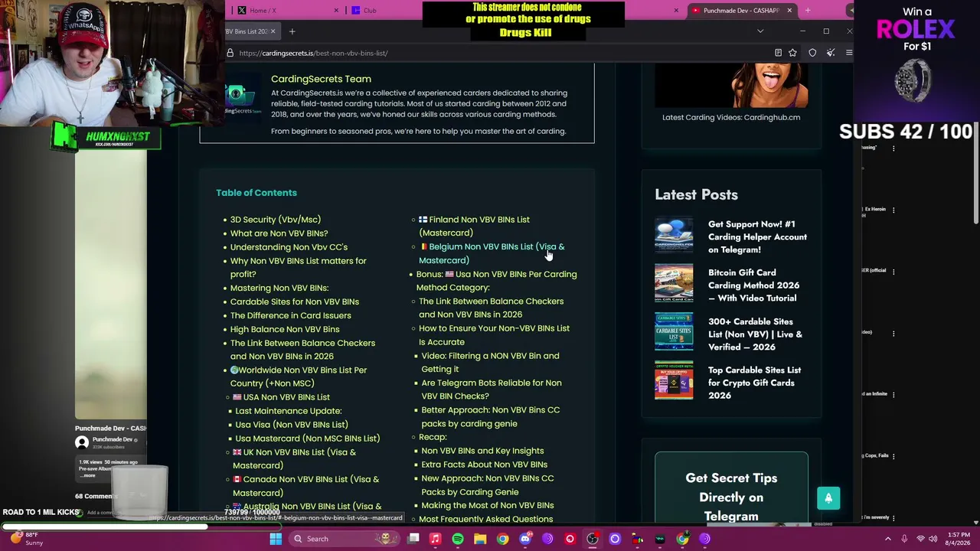Click the 'Table of Contents' heading

[x=256, y=193]
